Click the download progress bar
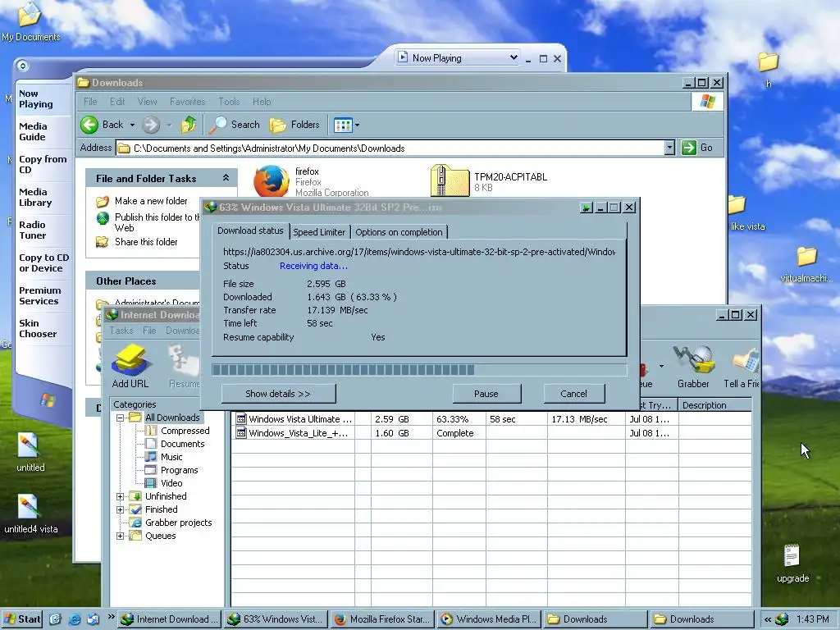This screenshot has width=840, height=630. tap(419, 370)
